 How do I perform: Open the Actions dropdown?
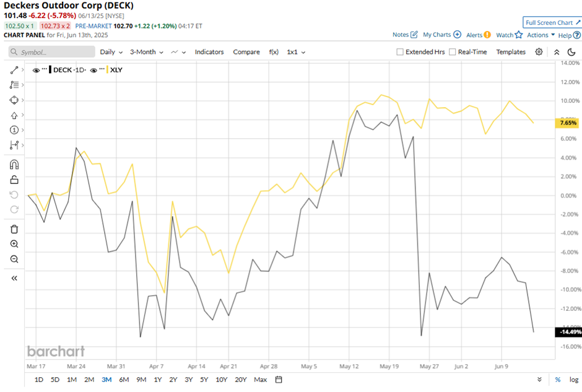[541, 35]
